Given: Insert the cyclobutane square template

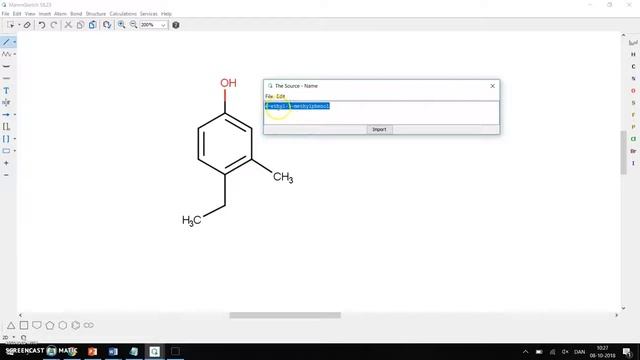Looking at the screenshot, I should click(x=24, y=325).
